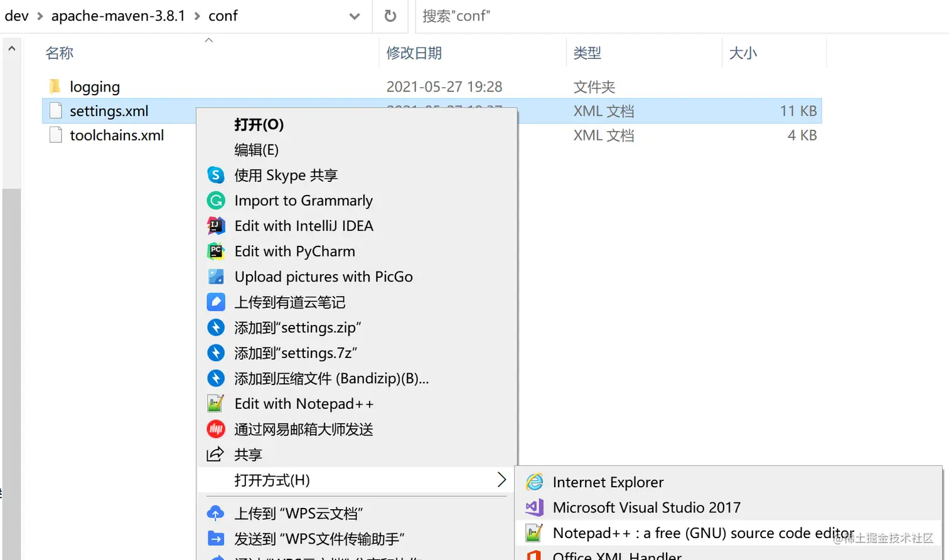Click the logging date 2021-05-27 19:28

point(444,87)
